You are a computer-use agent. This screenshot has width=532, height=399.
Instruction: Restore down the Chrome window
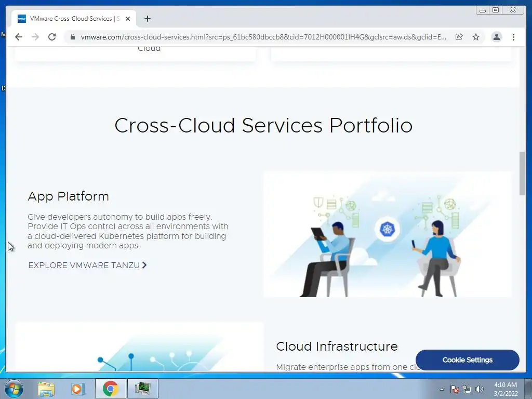[x=495, y=10]
